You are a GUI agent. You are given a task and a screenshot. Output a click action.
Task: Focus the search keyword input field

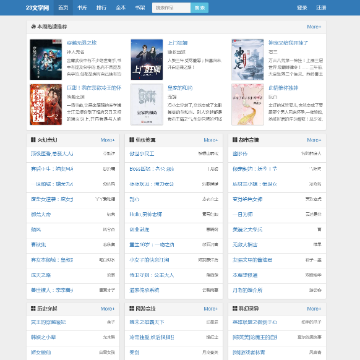point(171,8)
